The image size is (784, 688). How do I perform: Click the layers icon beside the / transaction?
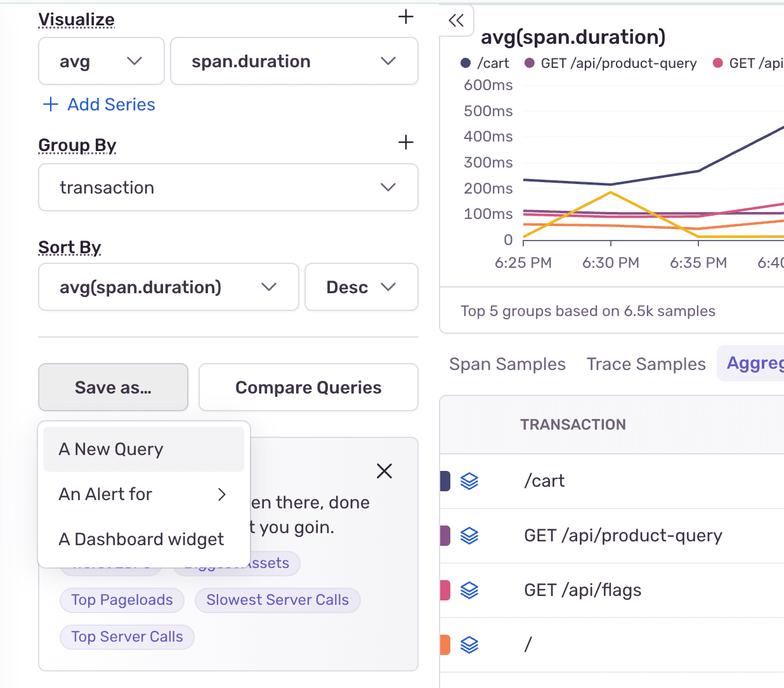tap(469, 645)
